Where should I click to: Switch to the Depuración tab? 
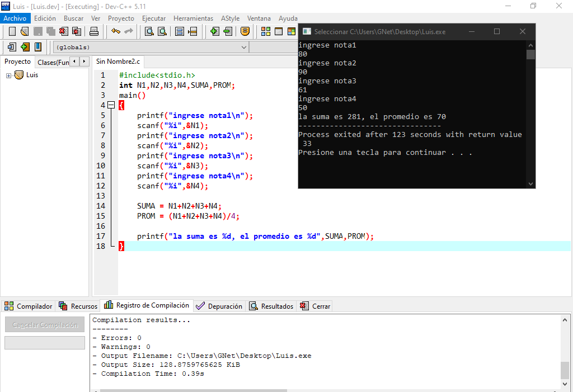(220, 306)
